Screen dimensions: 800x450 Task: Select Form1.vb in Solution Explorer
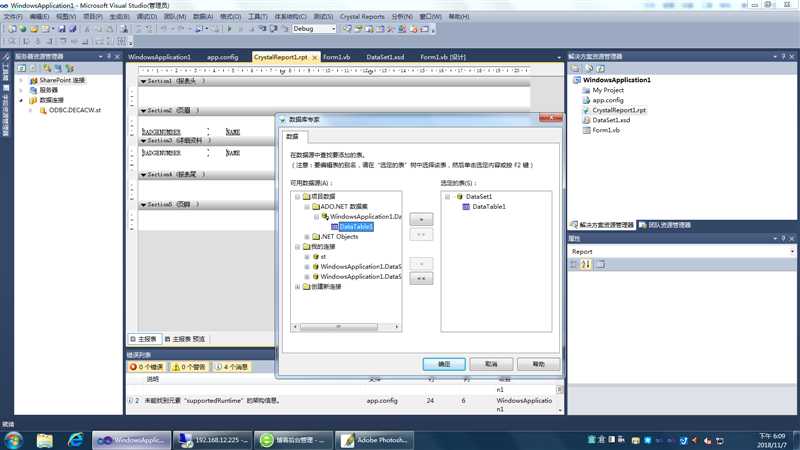click(x=606, y=131)
